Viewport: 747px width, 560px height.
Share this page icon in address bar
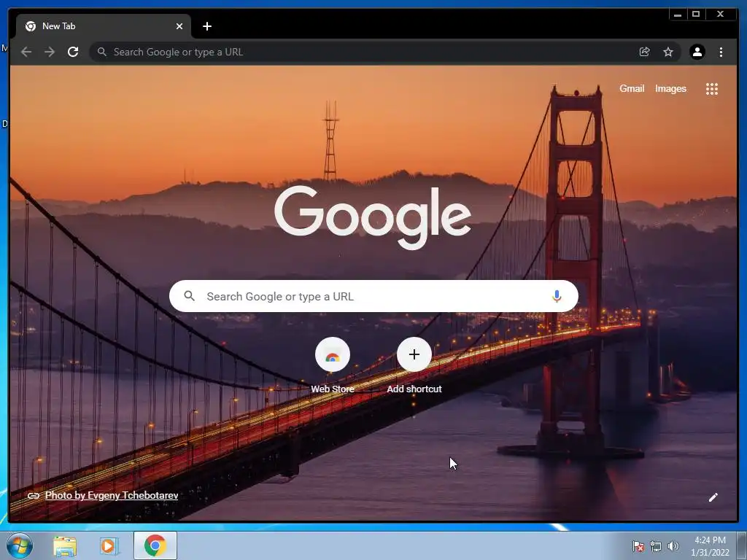coord(645,52)
